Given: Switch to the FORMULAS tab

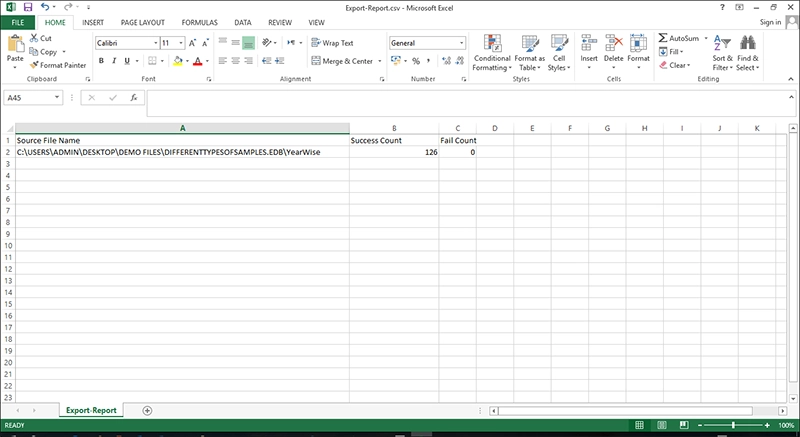Looking at the screenshot, I should tap(199, 22).
